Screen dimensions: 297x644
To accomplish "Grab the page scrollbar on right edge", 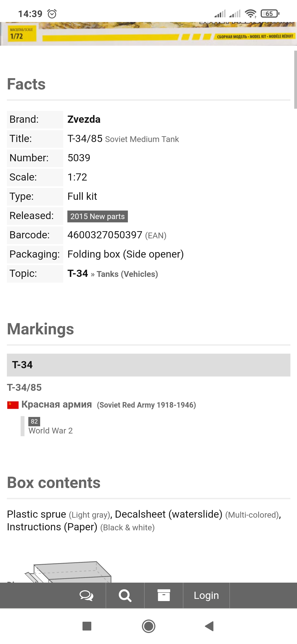I will pyautogui.click(x=295, y=80).
